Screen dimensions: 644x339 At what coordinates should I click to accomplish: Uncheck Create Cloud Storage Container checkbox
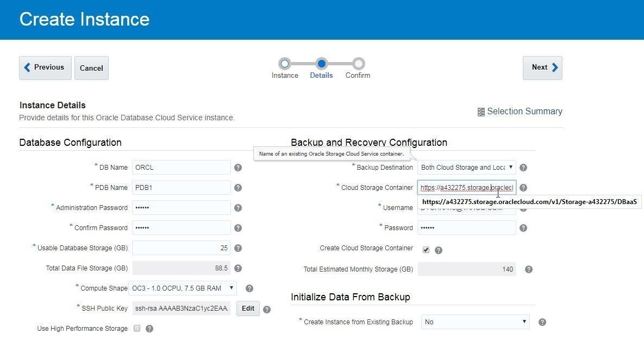point(426,250)
